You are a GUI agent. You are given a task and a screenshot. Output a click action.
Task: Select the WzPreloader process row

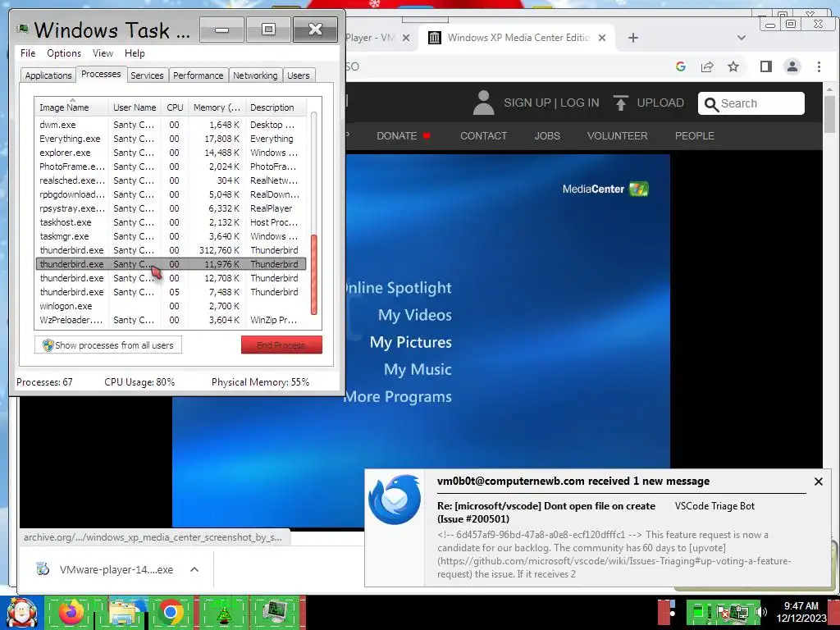(x=171, y=319)
